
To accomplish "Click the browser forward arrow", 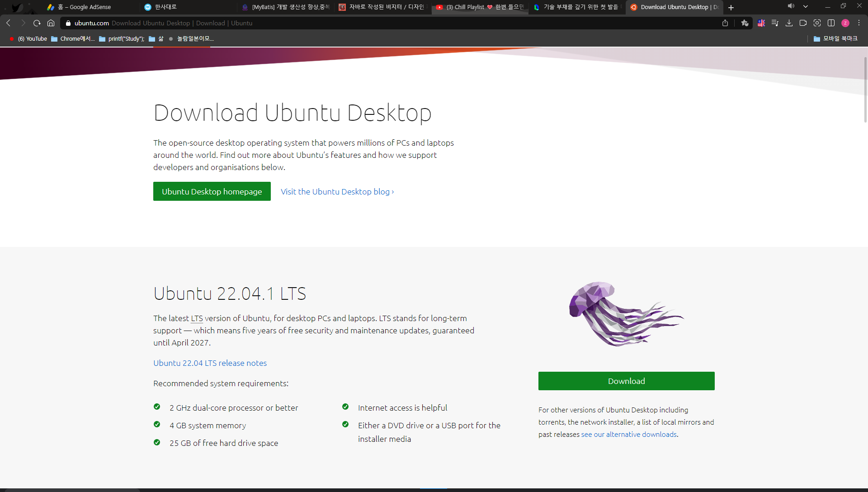I will pos(23,23).
